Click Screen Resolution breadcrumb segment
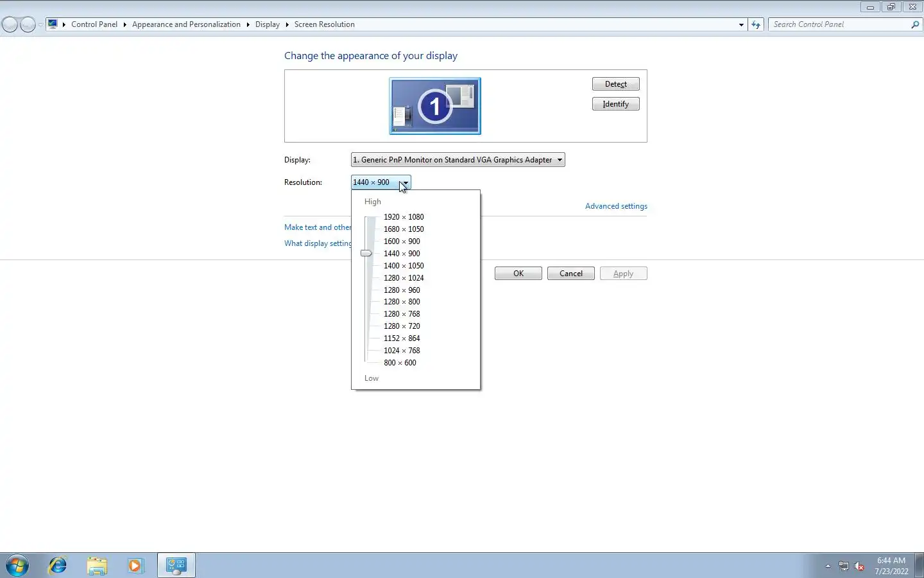The width and height of the screenshot is (924, 578). tap(324, 24)
